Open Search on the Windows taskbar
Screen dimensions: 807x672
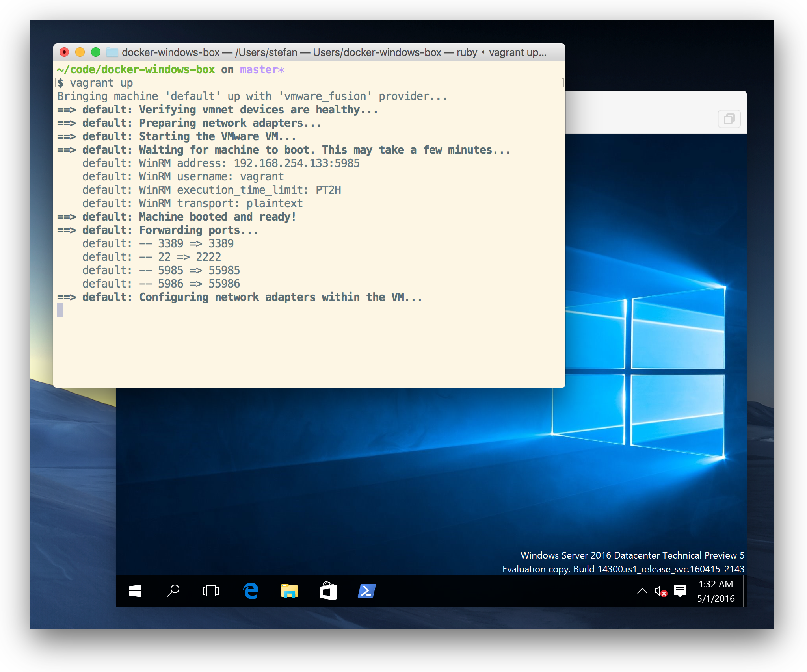click(x=173, y=591)
